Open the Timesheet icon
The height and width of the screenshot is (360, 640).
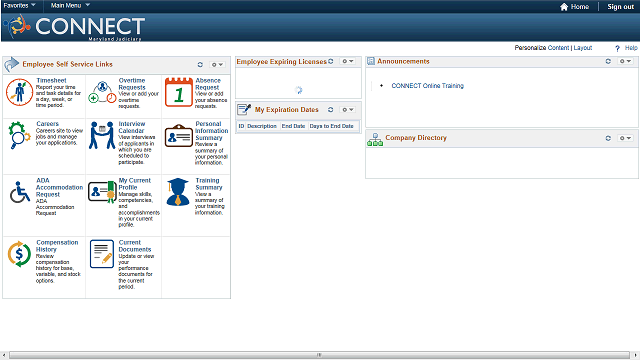click(x=19, y=92)
